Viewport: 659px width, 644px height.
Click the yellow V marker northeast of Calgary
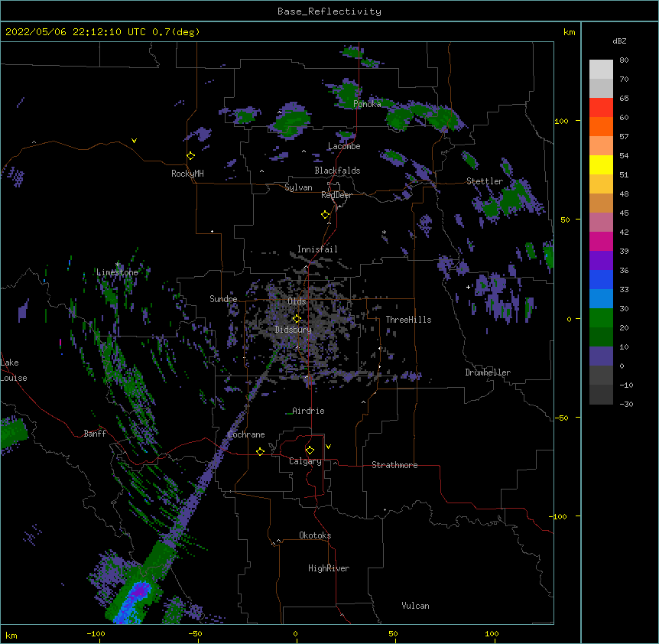[x=328, y=447]
